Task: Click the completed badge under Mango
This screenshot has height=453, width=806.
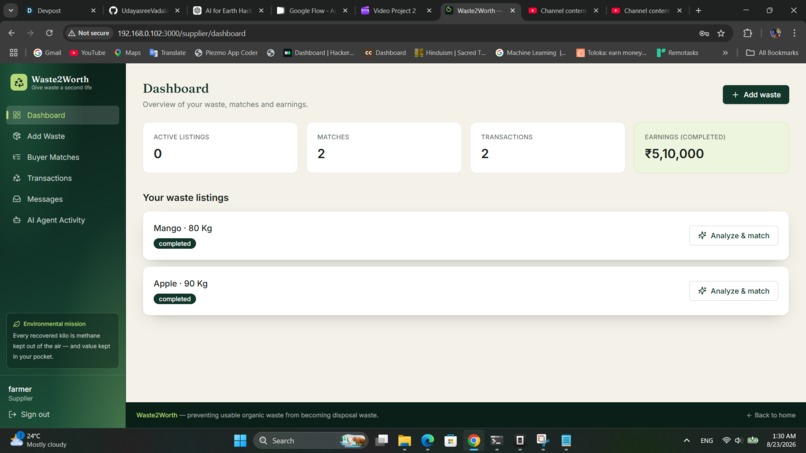Action: (174, 244)
